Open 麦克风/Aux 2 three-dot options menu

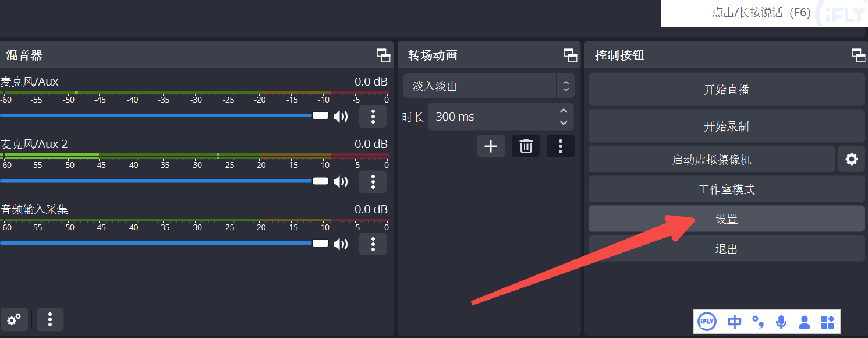(x=373, y=182)
